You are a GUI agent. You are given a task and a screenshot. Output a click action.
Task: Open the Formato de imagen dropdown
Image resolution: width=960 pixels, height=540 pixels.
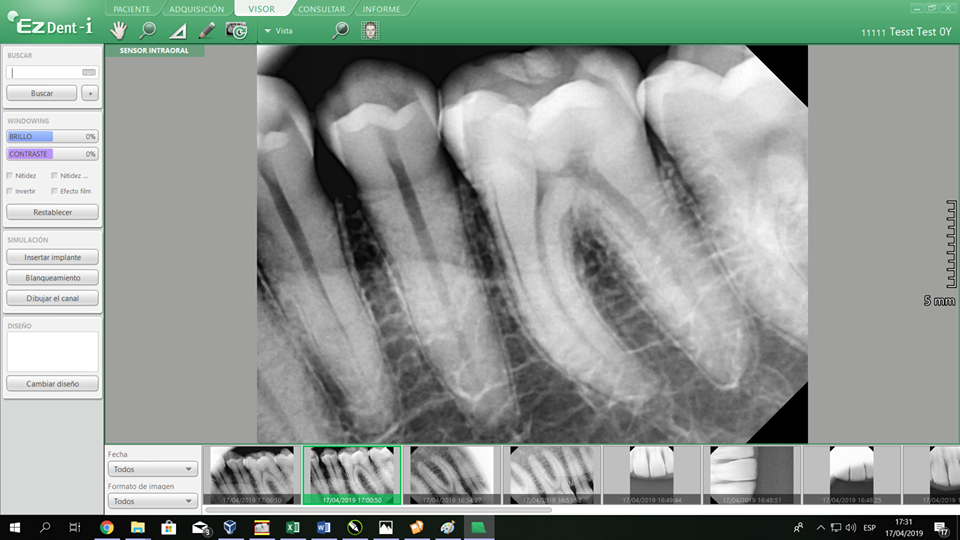point(153,501)
